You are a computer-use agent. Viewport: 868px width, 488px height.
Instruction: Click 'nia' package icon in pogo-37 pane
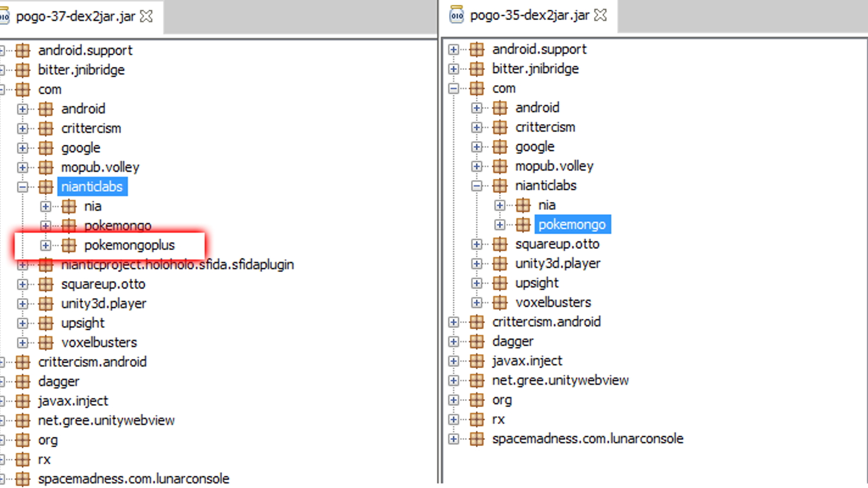(69, 207)
